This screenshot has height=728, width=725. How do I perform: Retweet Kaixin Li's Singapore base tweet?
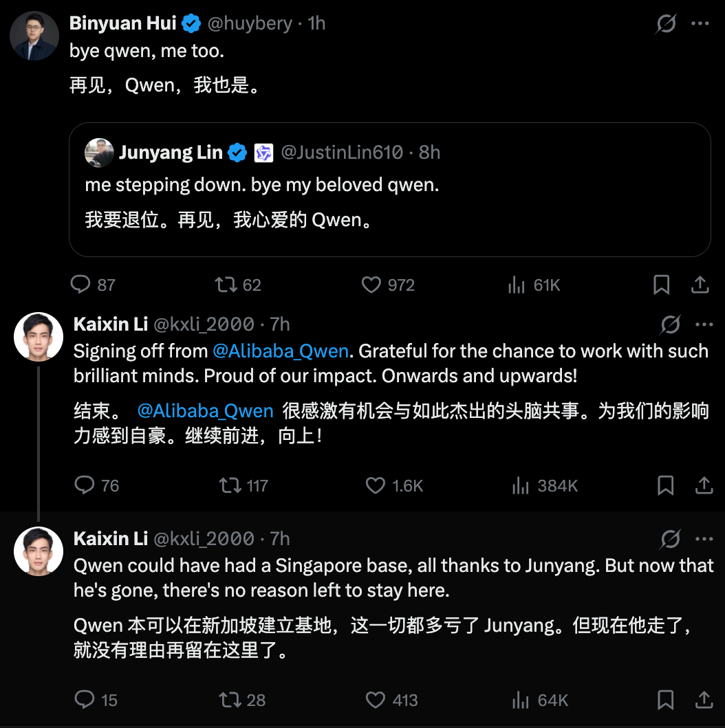pos(230,700)
